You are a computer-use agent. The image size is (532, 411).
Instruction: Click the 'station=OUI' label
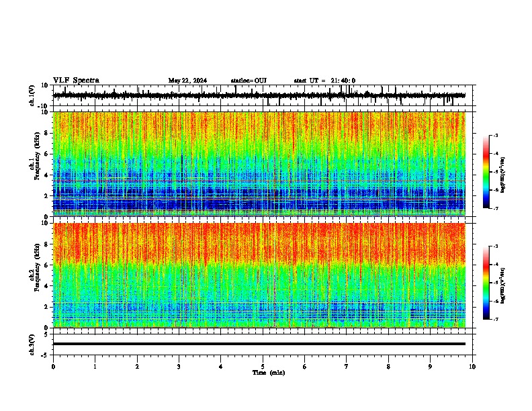[249, 81]
